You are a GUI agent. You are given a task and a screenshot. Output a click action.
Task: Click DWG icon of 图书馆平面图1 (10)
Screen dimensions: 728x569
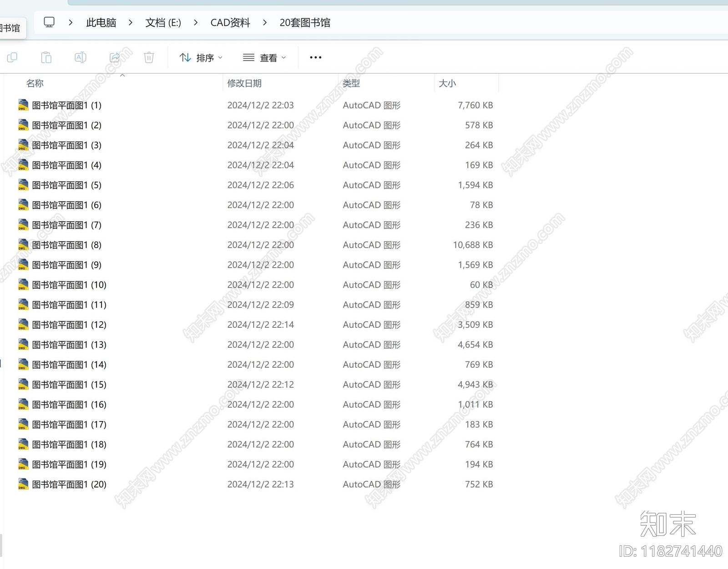tap(23, 285)
